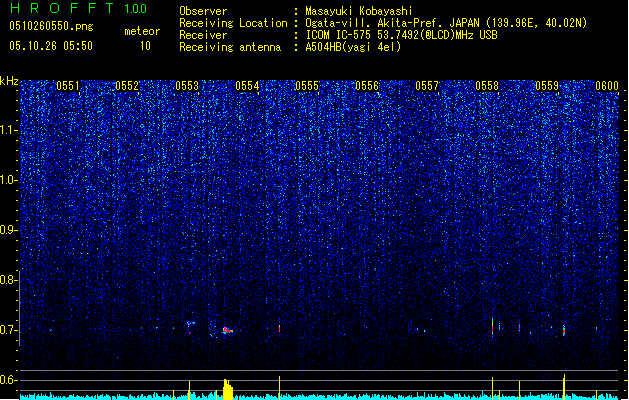The height and width of the screenshot is (400, 629).
Task: Click the 0556 time marker
Action: 367,86
